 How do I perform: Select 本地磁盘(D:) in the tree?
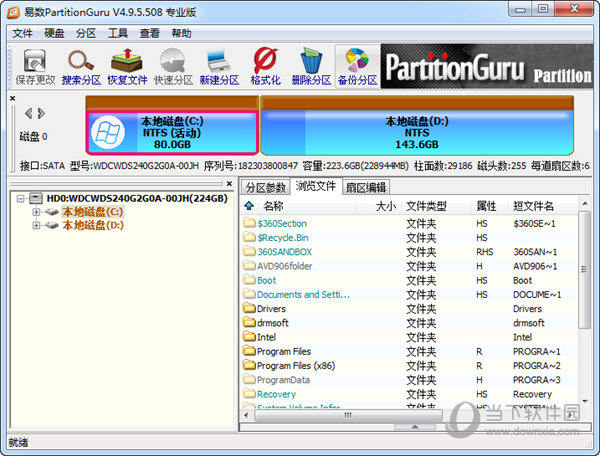(93, 225)
